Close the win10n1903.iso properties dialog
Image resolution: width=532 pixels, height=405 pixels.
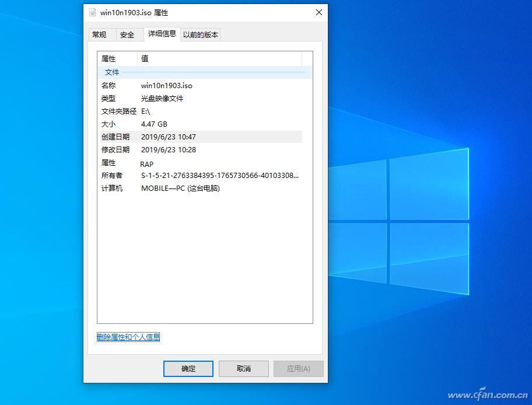(319, 12)
